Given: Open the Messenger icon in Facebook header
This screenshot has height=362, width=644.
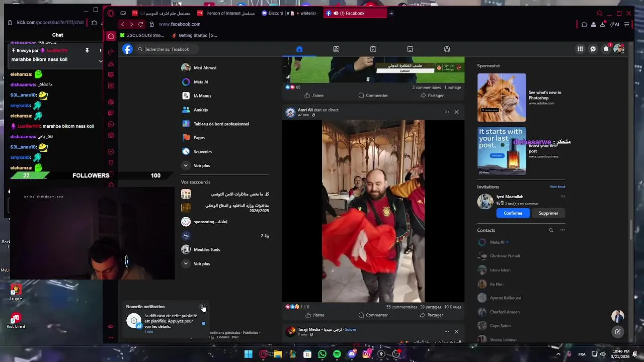Looking at the screenshot, I should point(593,49).
